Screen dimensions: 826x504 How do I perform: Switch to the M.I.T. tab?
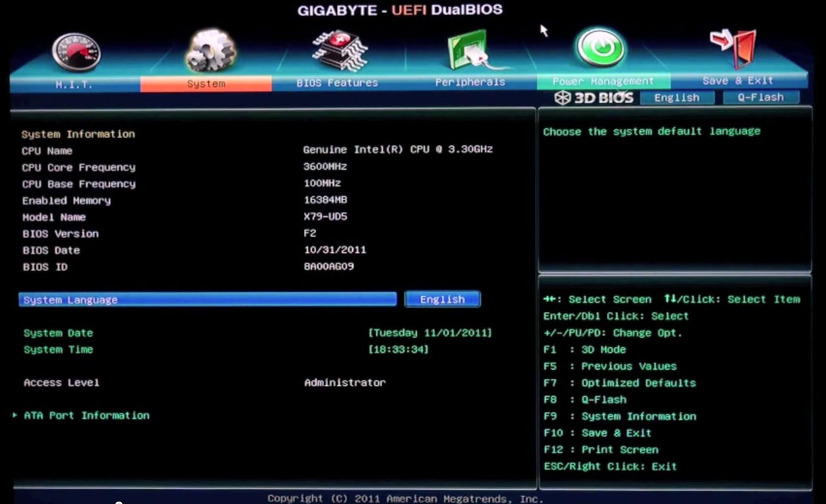(76, 84)
